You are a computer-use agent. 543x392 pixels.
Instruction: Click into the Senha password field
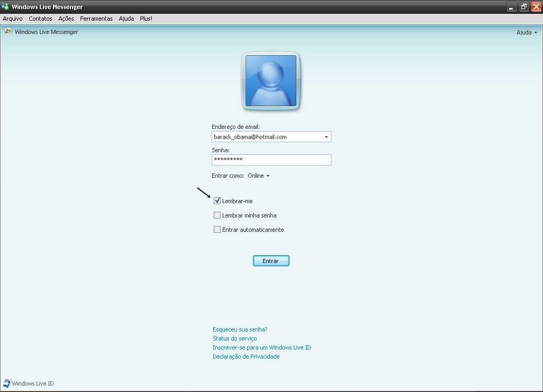point(271,160)
